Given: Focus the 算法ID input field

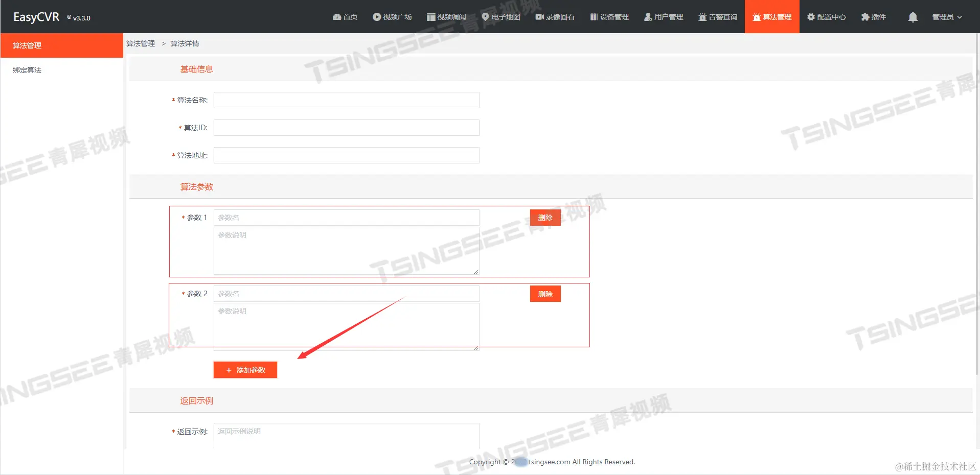Looking at the screenshot, I should click(x=346, y=128).
